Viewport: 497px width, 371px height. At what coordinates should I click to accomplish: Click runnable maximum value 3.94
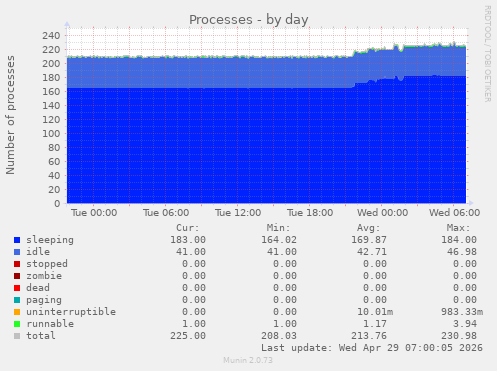pyautogui.click(x=465, y=324)
